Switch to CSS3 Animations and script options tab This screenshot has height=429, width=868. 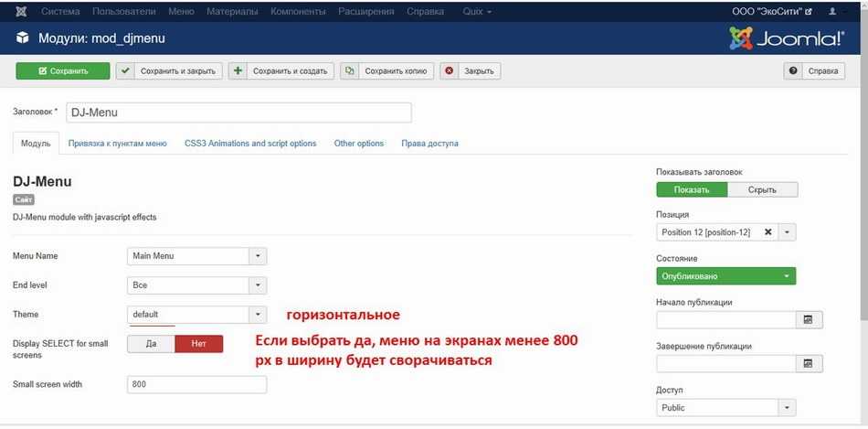(250, 144)
